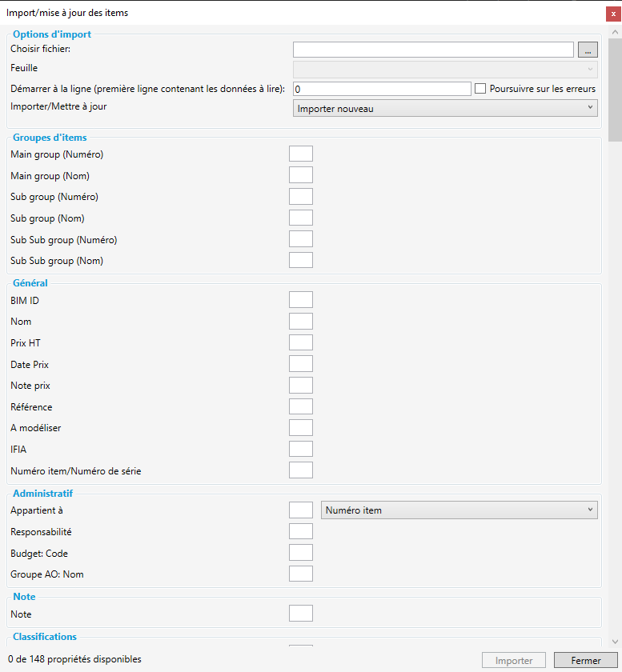Click the browse file ellipsis button
This screenshot has height=672, width=622.
[x=588, y=50]
